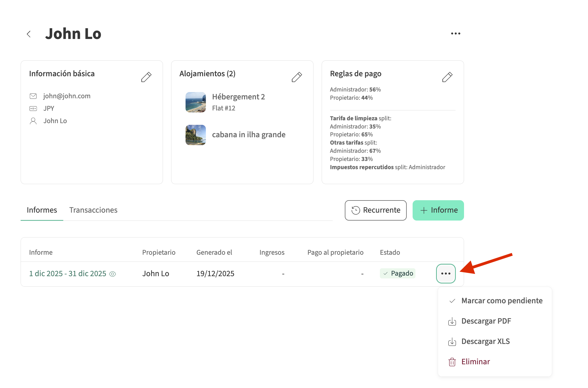This screenshot has width=588, height=388.
Task: Close the report row three-dot menu
Action: coord(446,274)
